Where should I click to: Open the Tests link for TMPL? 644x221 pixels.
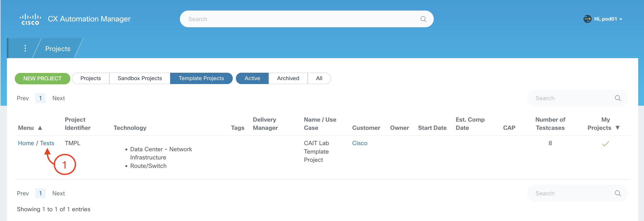pos(47,143)
